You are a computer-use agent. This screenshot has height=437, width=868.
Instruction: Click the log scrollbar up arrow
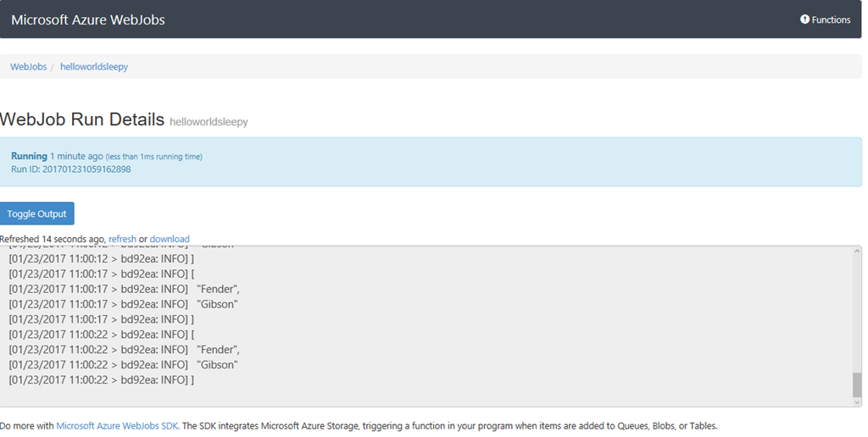click(857, 251)
